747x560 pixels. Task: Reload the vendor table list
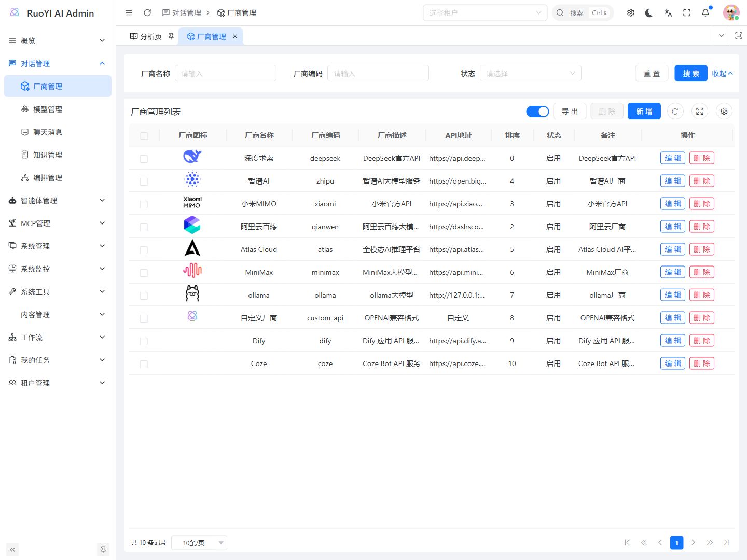675,111
